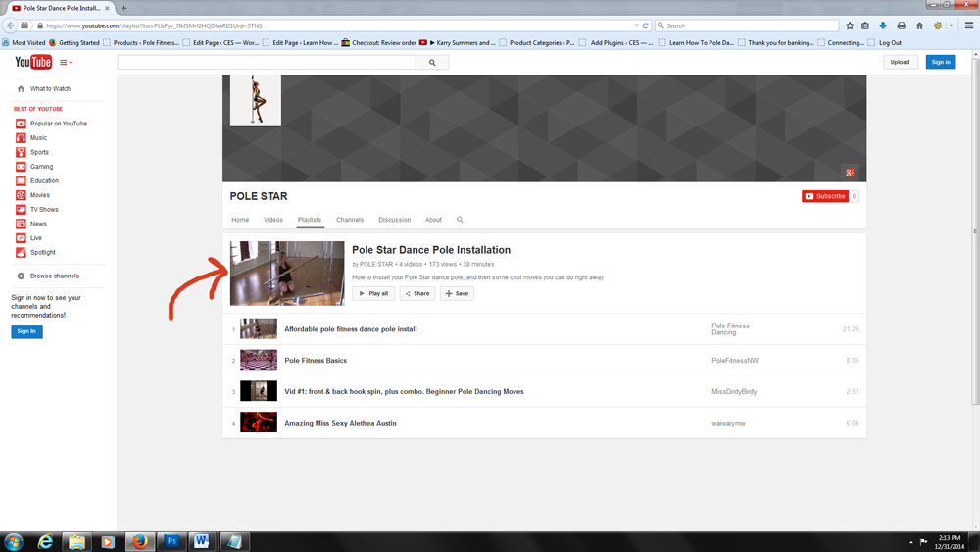980x552 pixels.
Task: Open the News sidebar item
Action: tap(38, 225)
